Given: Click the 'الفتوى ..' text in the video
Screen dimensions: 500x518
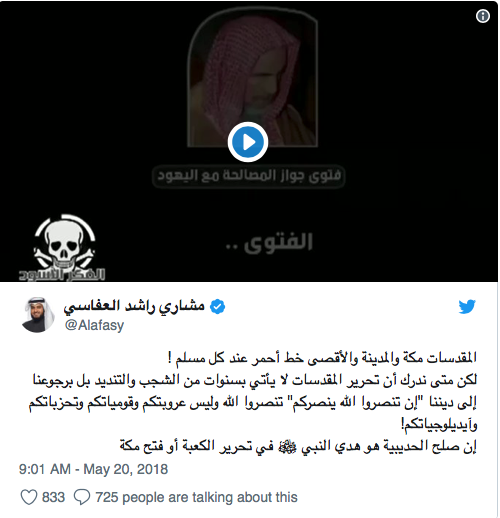Looking at the screenshot, I should 269,242.
